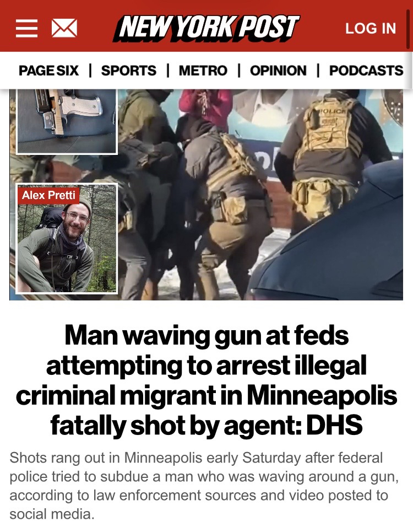The height and width of the screenshot is (532, 413).
Task: Click the 'fatally shot by agent: DHS' headline line
Action: (x=206, y=425)
